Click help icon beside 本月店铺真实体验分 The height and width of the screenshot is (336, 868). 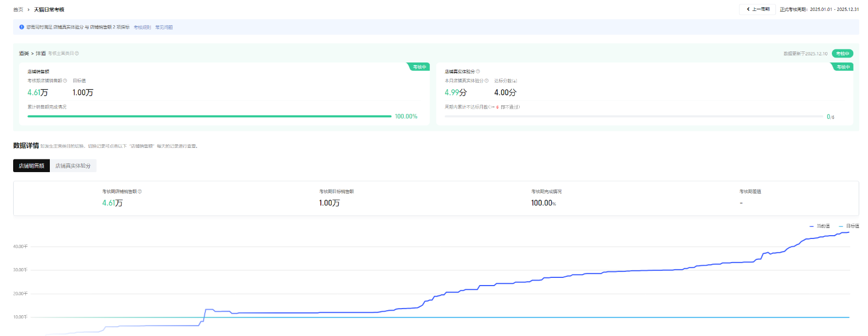[486, 81]
